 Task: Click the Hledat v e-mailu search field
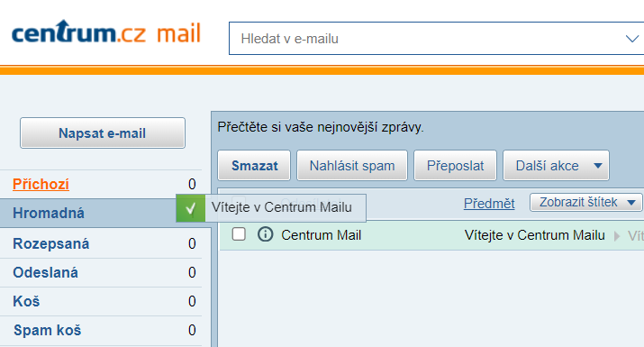point(427,38)
